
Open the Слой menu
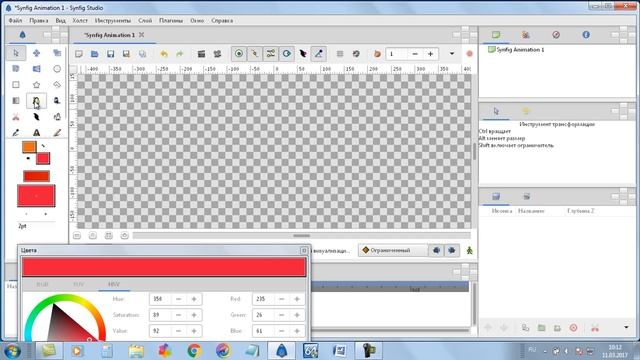click(145, 20)
